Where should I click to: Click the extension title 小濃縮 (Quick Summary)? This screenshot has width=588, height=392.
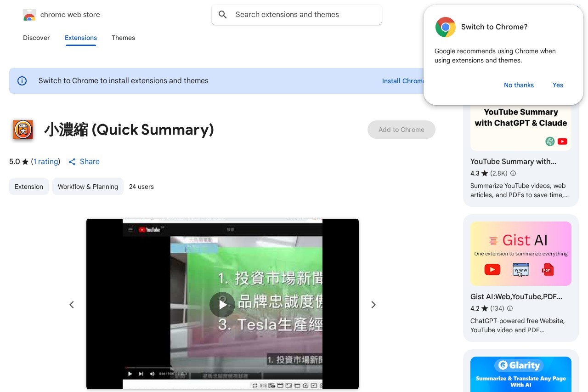[x=129, y=130]
